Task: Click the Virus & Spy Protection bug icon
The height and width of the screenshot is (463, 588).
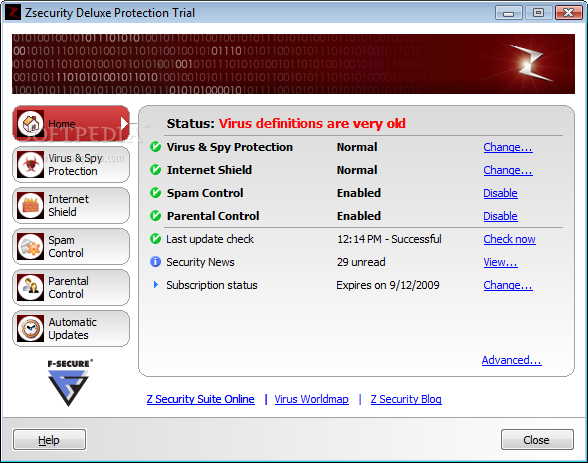Action: pos(30,164)
